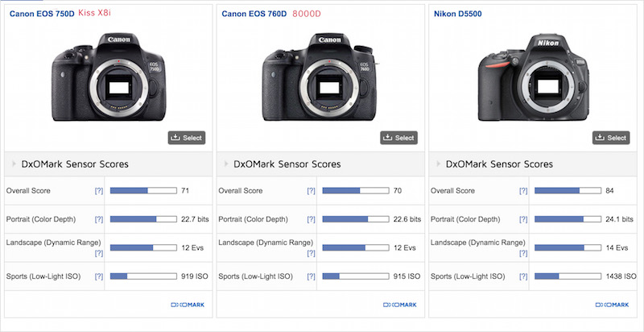The height and width of the screenshot is (332, 644).
Task: Open help [?] for 750D Landscape Dynamic Range
Action: pyautogui.click(x=99, y=253)
